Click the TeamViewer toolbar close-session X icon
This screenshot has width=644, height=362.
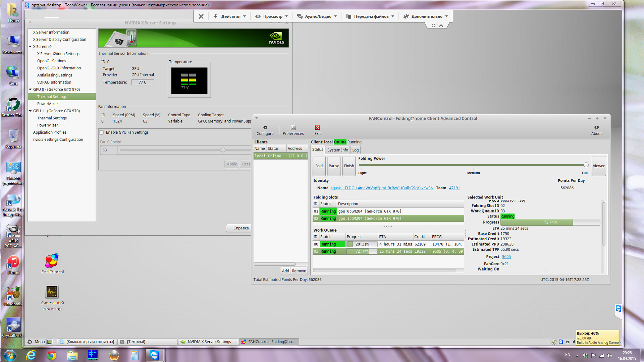pos(201,16)
